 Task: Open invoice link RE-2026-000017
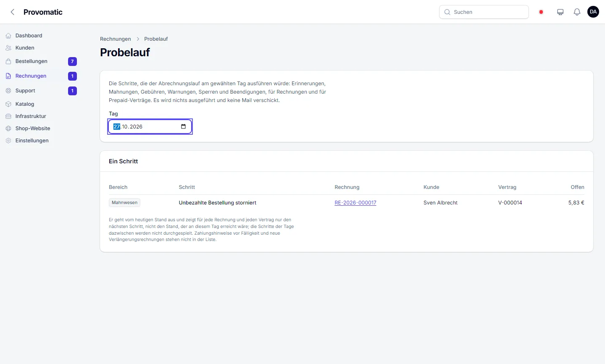point(355,203)
